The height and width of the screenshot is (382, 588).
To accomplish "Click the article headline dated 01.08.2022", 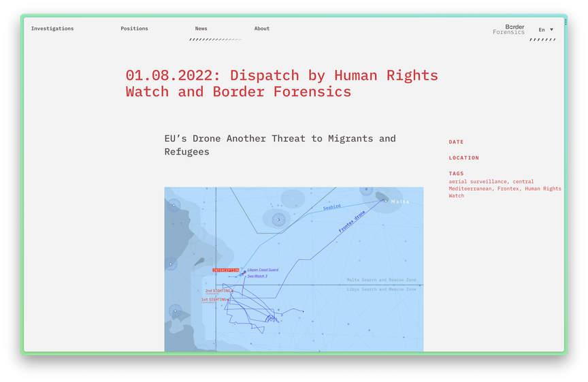I will pyautogui.click(x=282, y=83).
